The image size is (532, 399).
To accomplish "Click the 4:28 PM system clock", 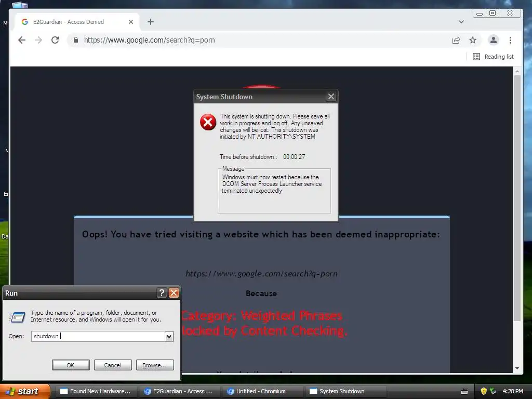I will [513, 391].
